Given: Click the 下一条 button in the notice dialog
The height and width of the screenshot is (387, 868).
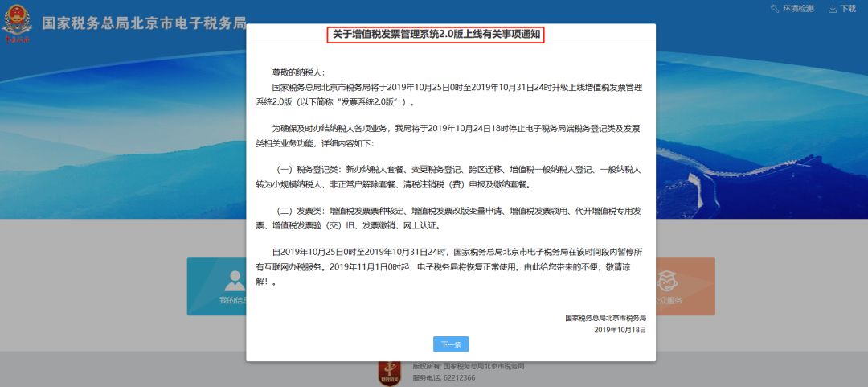Looking at the screenshot, I should click(451, 344).
